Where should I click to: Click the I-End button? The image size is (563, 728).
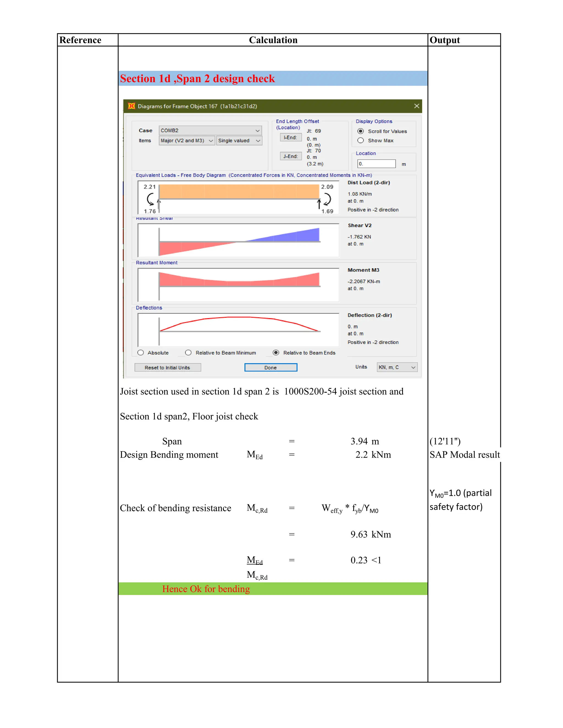(291, 137)
